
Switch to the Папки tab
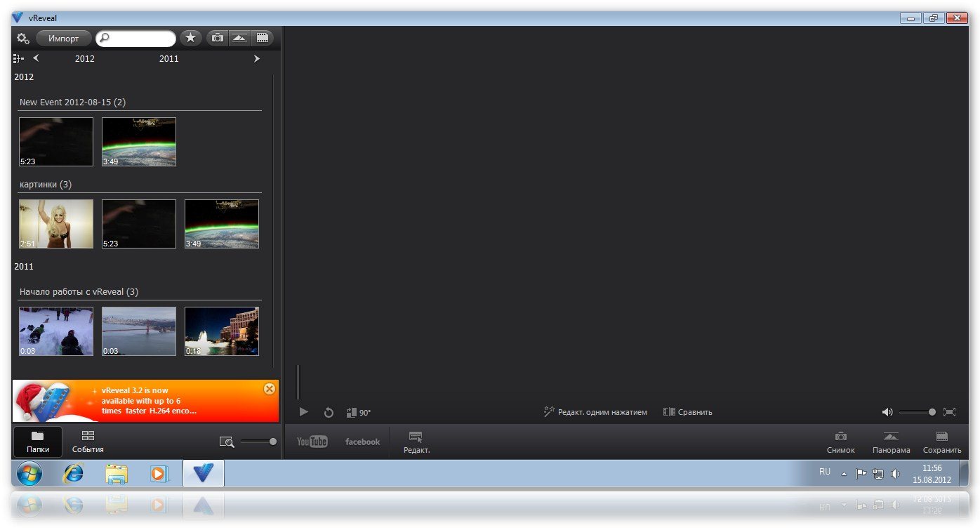coord(38,442)
